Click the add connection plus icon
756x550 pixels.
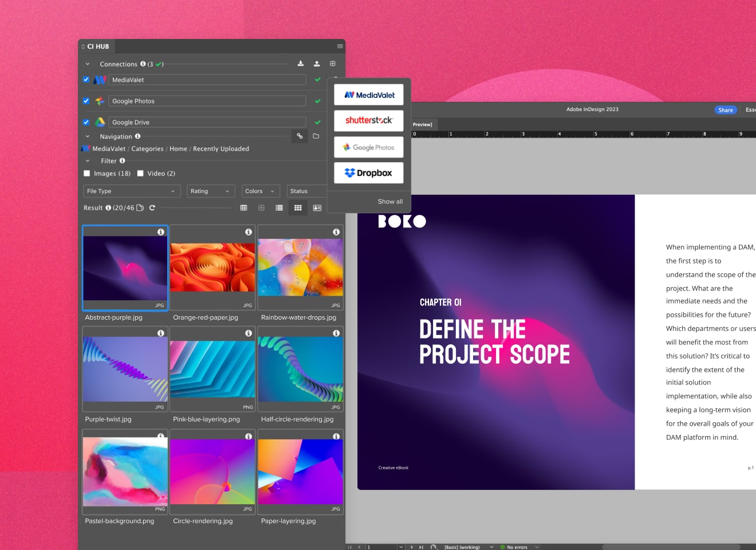(x=333, y=64)
